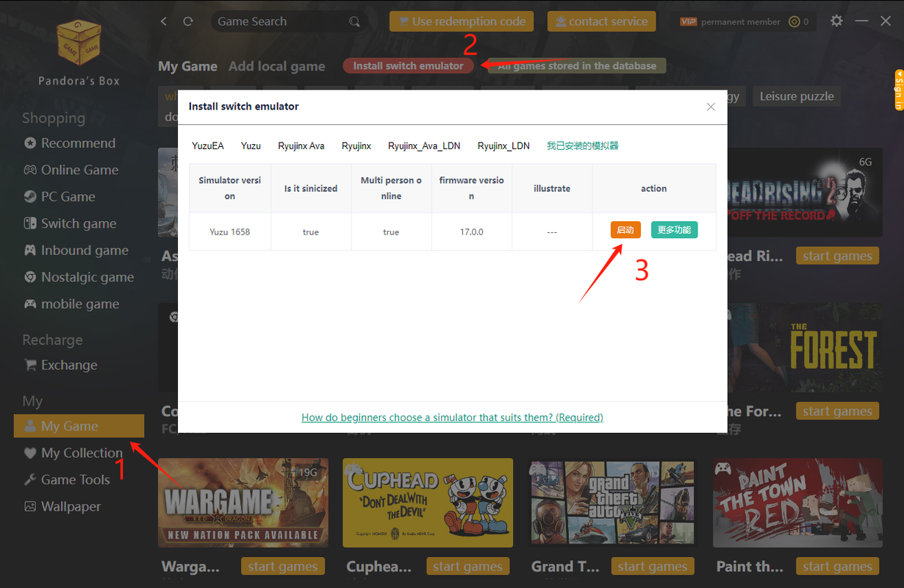Viewport: 904px width, 588px height.
Task: Start games for Paint the Town
Action: pyautogui.click(x=837, y=566)
